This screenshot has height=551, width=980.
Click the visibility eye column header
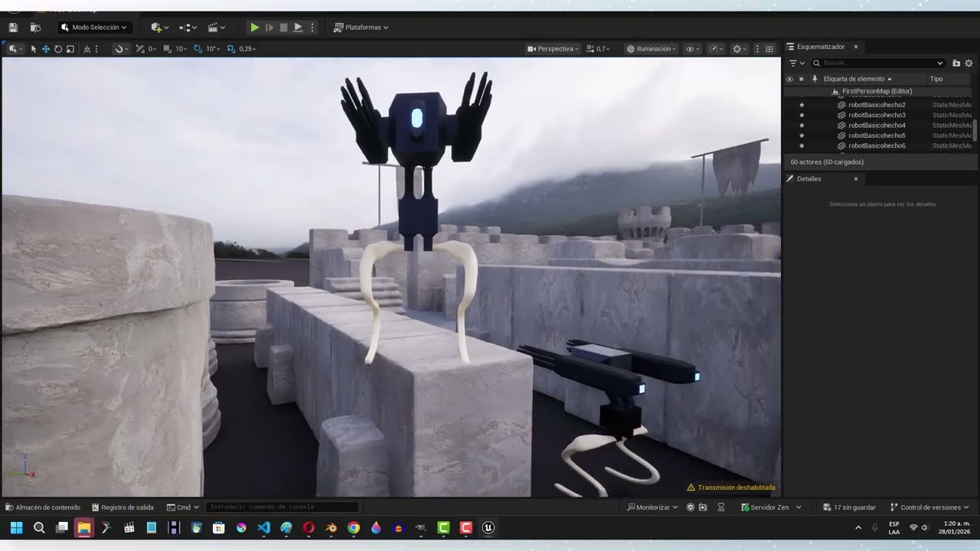point(789,79)
